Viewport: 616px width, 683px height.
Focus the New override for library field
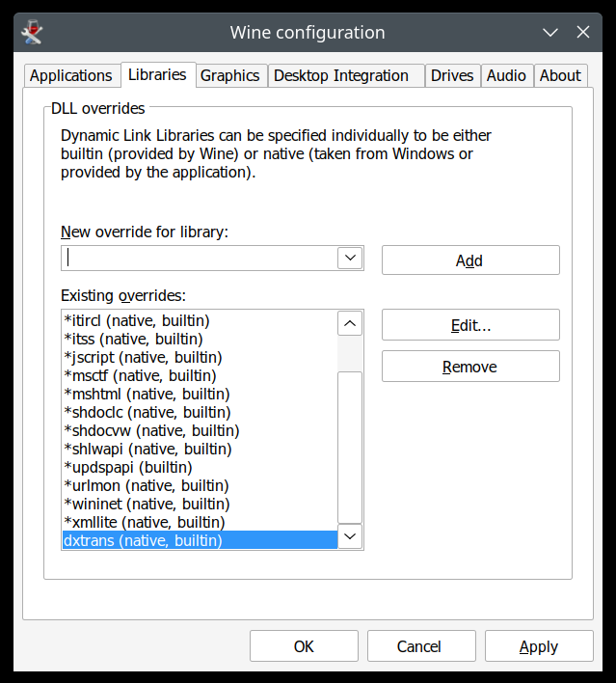(x=200, y=258)
